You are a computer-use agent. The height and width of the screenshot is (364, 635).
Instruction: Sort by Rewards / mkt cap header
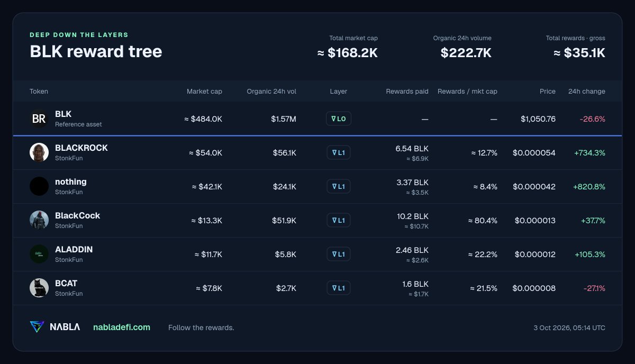point(467,92)
